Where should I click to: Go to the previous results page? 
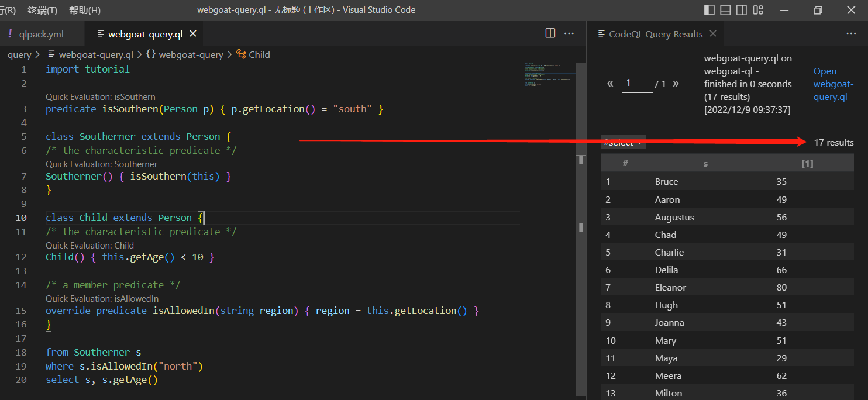point(610,84)
